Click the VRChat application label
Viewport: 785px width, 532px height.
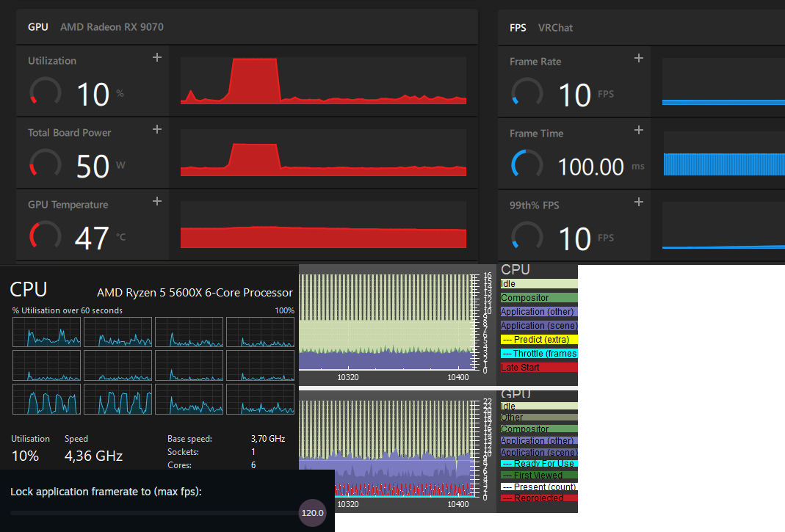coord(555,28)
